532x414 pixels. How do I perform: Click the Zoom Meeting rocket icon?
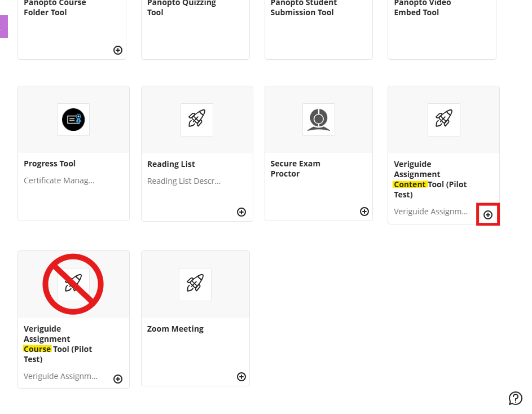tap(195, 284)
